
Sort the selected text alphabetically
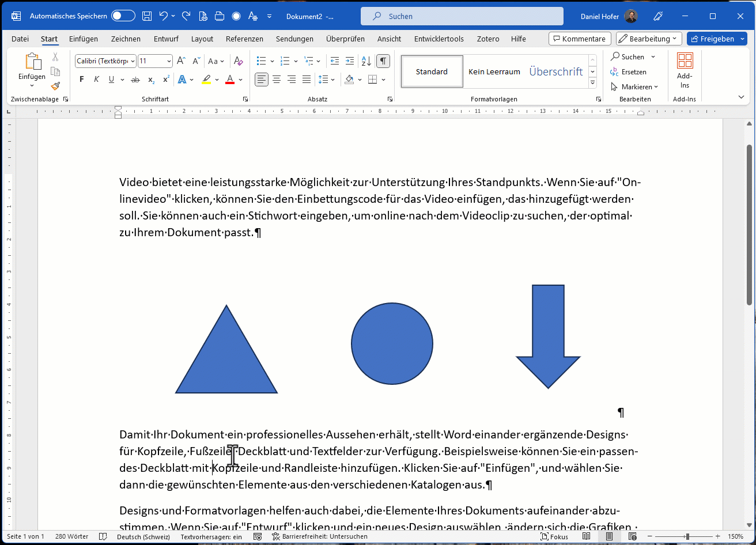tap(366, 61)
